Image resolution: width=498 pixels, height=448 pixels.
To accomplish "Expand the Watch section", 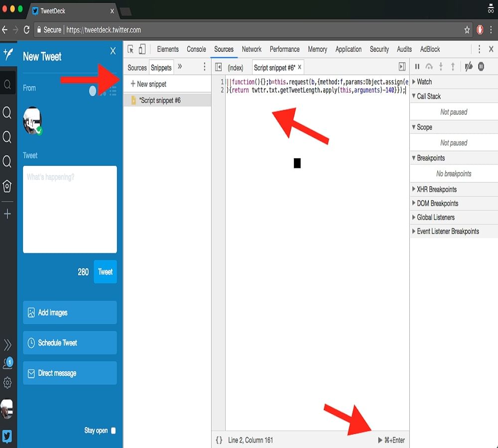I will (x=424, y=82).
